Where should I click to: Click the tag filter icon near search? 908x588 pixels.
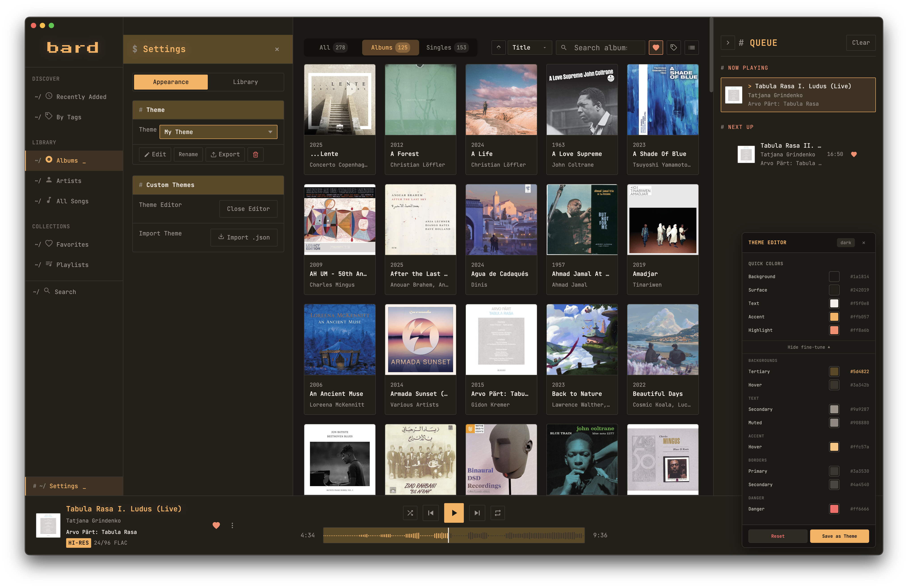coord(674,47)
